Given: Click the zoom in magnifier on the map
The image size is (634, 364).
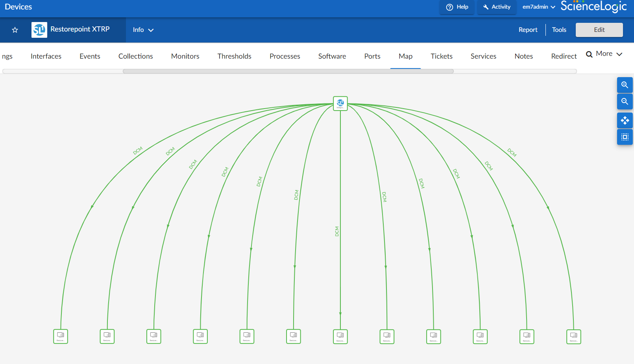Looking at the screenshot, I should point(625,85).
